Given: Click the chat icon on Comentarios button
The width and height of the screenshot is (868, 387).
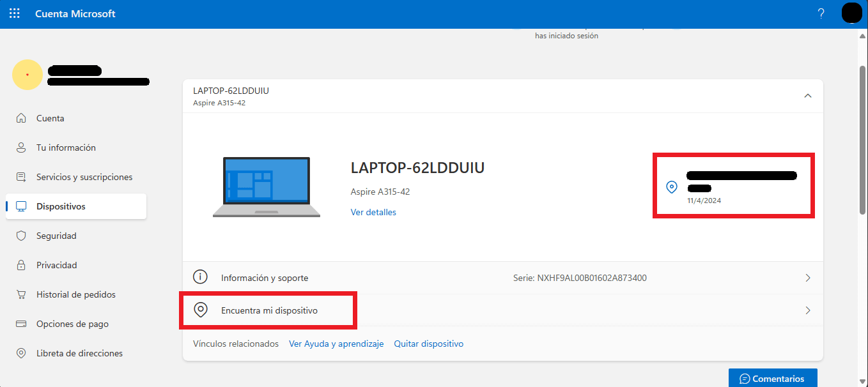Looking at the screenshot, I should point(744,379).
